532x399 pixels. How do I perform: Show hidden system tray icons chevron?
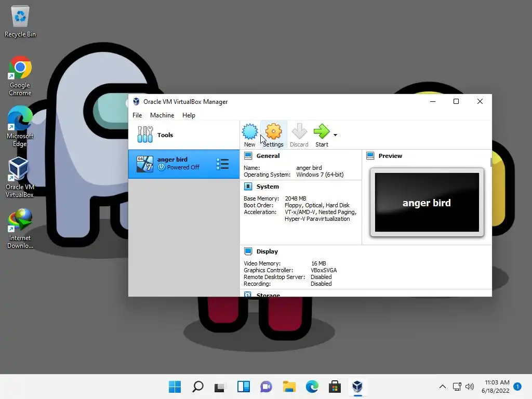pos(443,387)
